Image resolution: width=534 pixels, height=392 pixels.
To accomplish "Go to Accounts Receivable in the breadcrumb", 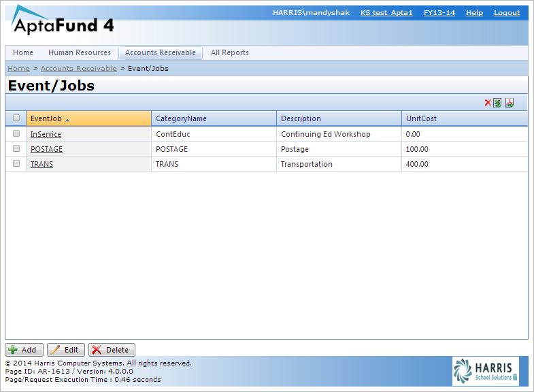I will coord(79,68).
